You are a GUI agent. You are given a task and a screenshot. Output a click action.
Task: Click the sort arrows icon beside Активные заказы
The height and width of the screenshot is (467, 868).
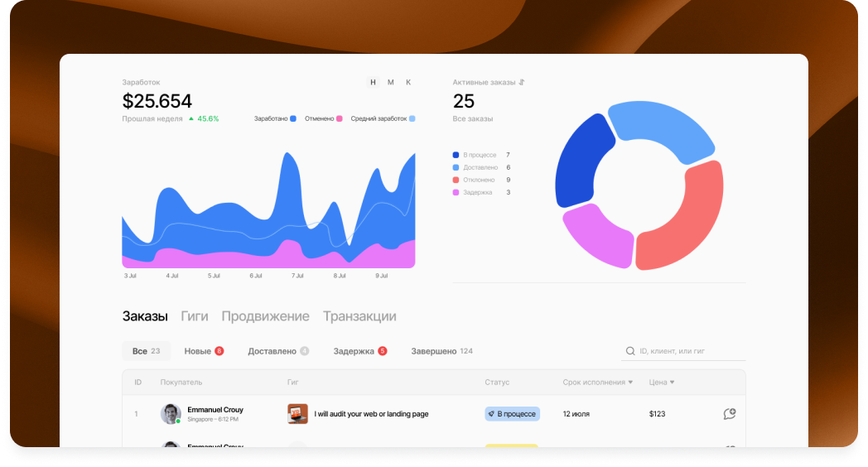point(522,83)
